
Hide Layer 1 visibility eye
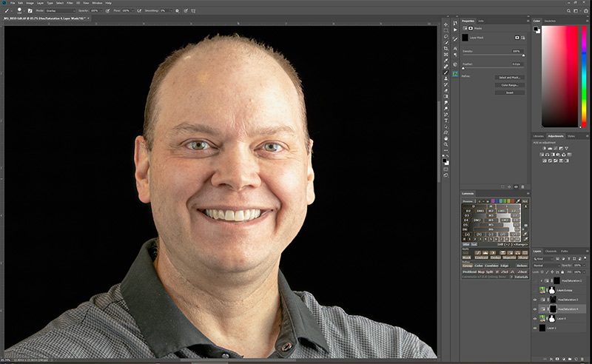tap(535, 328)
